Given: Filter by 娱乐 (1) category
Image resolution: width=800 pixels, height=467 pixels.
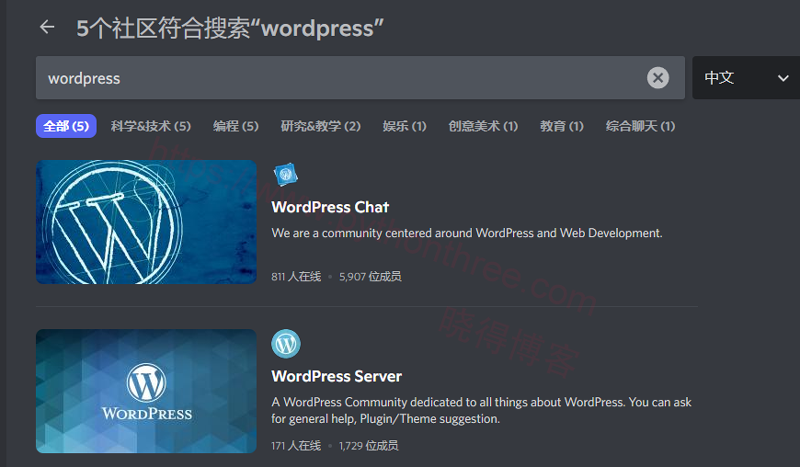Looking at the screenshot, I should tap(405, 126).
